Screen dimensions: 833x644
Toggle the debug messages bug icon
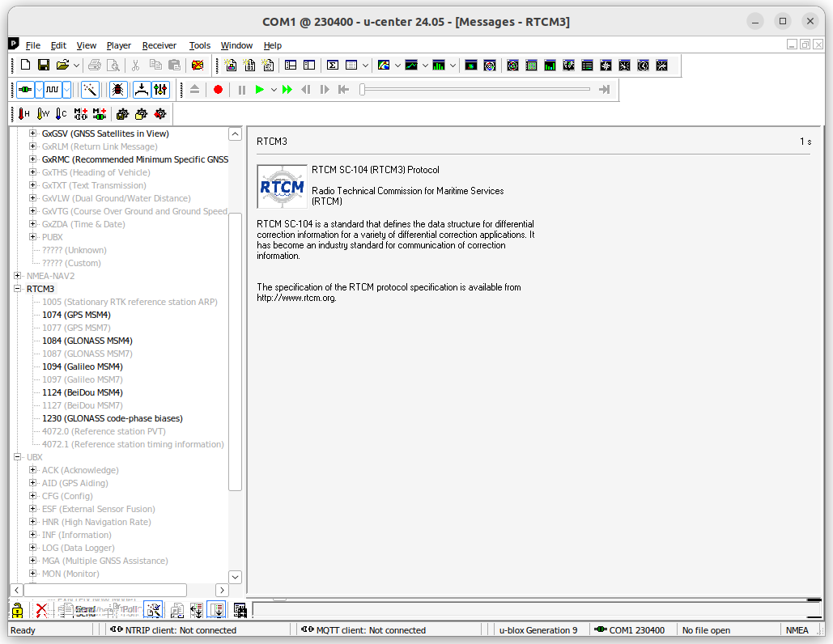118,90
